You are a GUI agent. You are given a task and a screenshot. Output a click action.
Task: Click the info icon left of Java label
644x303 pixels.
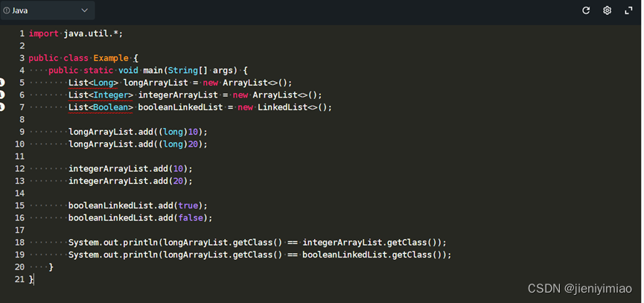click(x=7, y=10)
